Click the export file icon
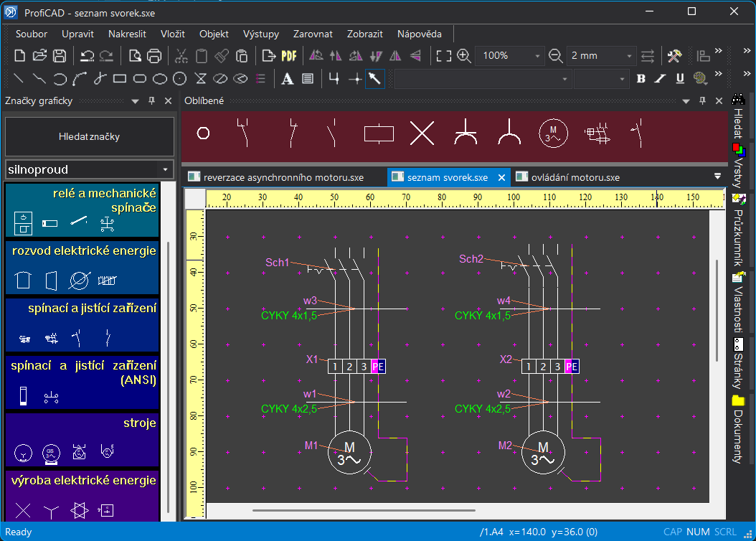This screenshot has height=541, width=756. (268, 56)
